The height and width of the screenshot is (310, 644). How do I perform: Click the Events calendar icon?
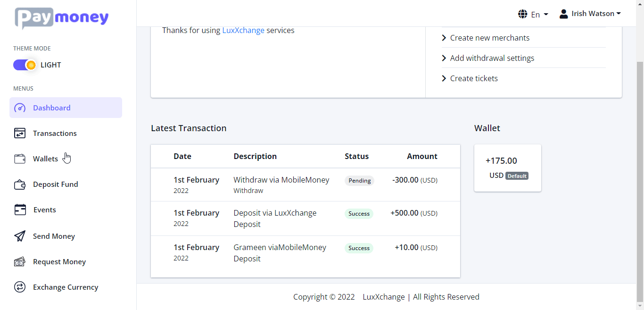[20, 210]
